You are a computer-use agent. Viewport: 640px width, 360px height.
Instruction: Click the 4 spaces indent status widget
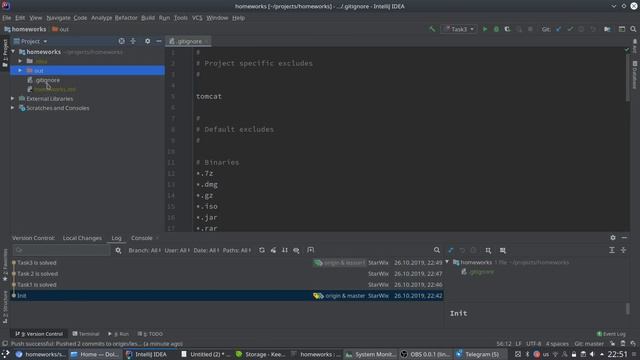[557, 344]
